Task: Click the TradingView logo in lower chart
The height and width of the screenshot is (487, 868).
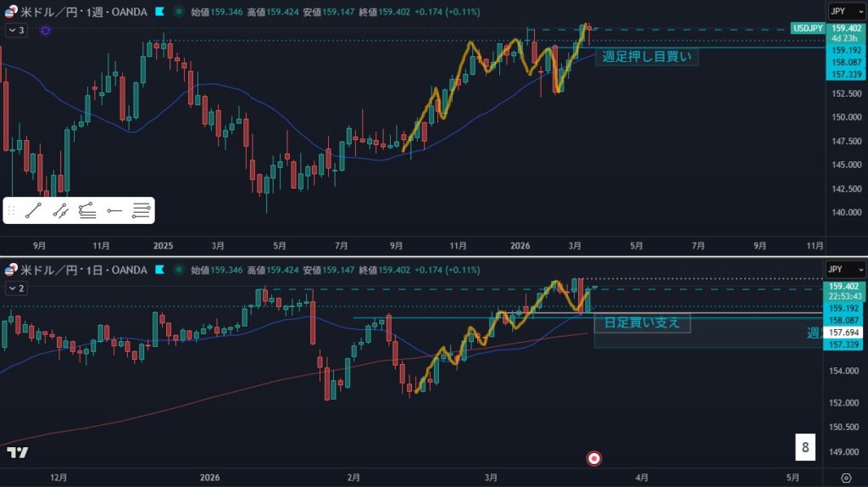Action: (x=17, y=452)
